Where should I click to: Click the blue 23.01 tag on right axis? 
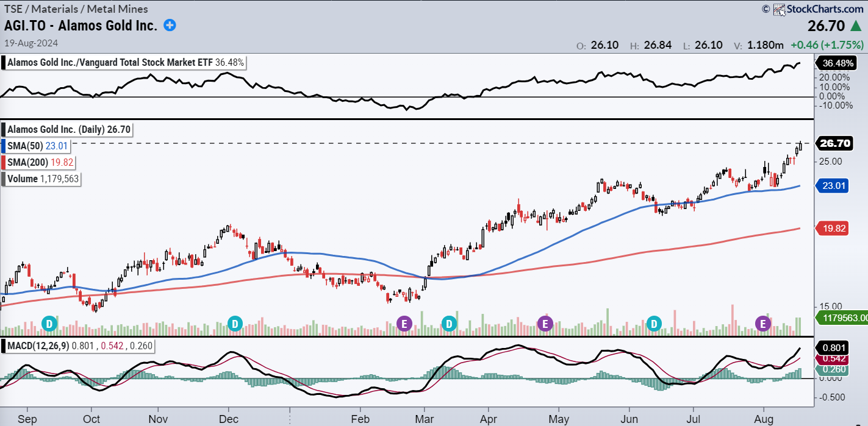pyautogui.click(x=832, y=186)
